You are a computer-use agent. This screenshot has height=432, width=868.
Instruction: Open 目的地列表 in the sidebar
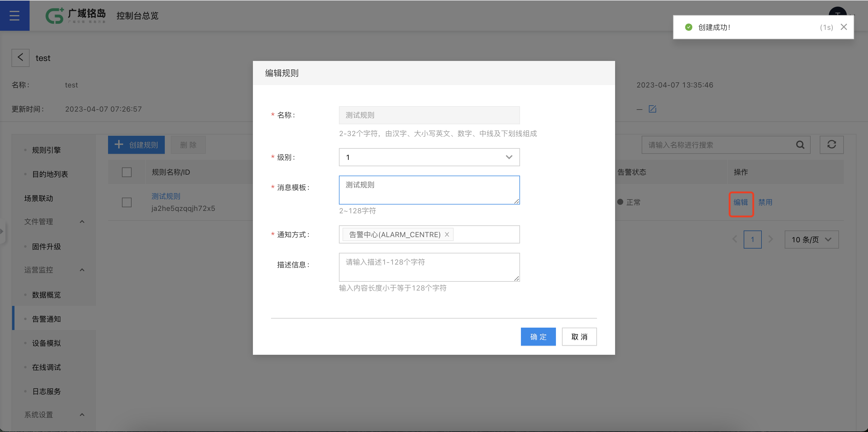tap(50, 174)
